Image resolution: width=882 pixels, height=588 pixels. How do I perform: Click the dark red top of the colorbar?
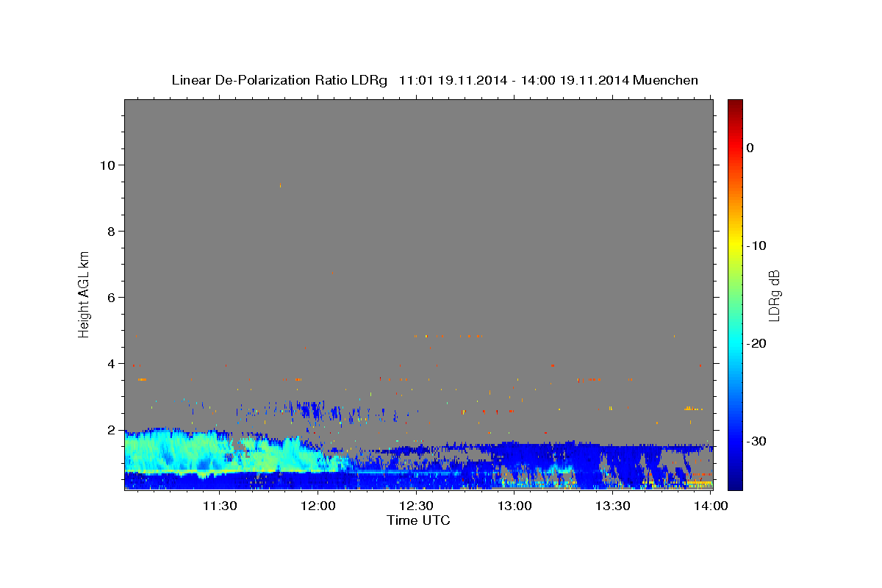pyautogui.click(x=735, y=105)
